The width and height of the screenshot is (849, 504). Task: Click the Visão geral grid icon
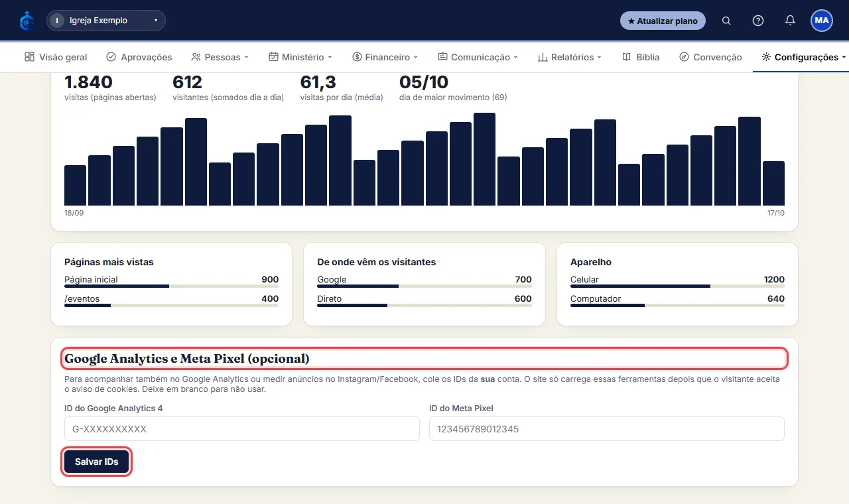(x=29, y=57)
